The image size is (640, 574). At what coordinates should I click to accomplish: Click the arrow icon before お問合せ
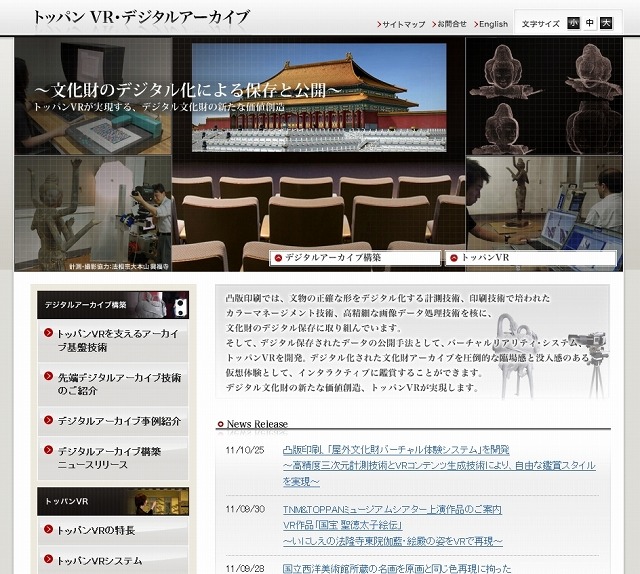pos(434,24)
